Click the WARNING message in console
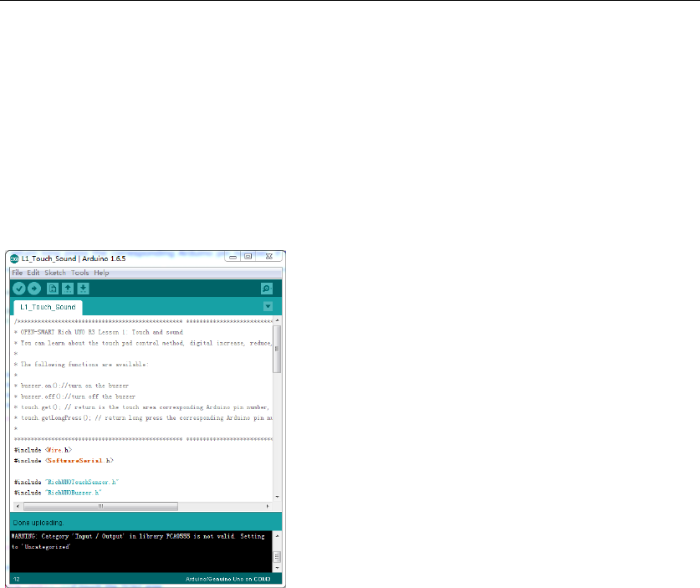This screenshot has height=588, width=700. [x=138, y=541]
